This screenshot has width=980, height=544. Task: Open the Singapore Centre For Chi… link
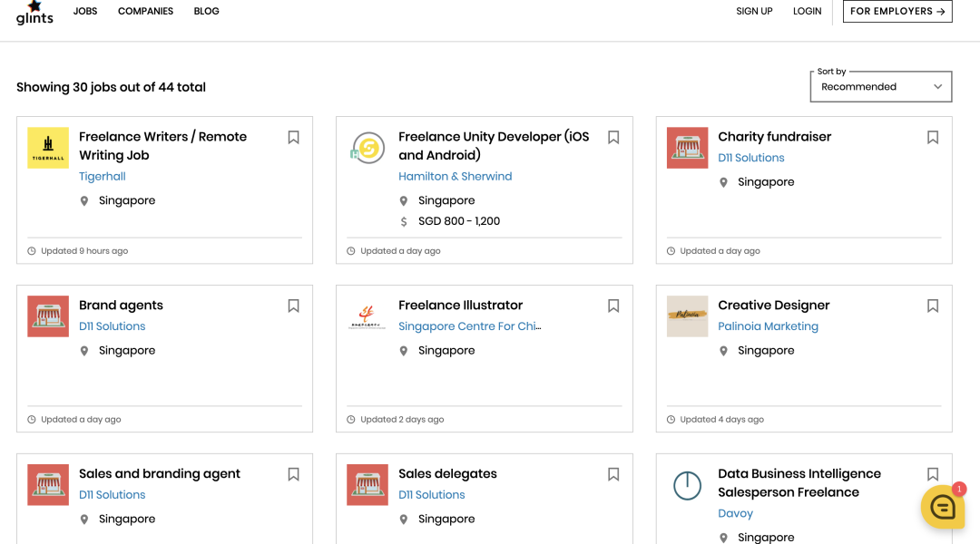coord(470,326)
